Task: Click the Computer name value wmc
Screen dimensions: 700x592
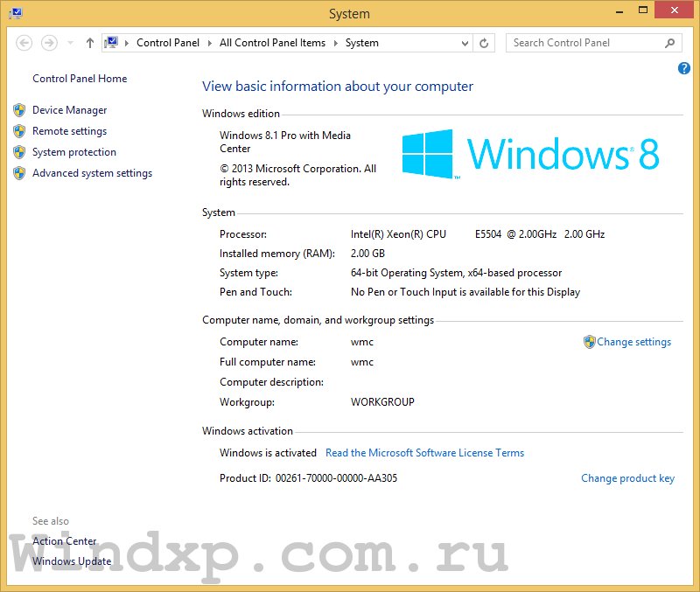Action: coord(362,342)
